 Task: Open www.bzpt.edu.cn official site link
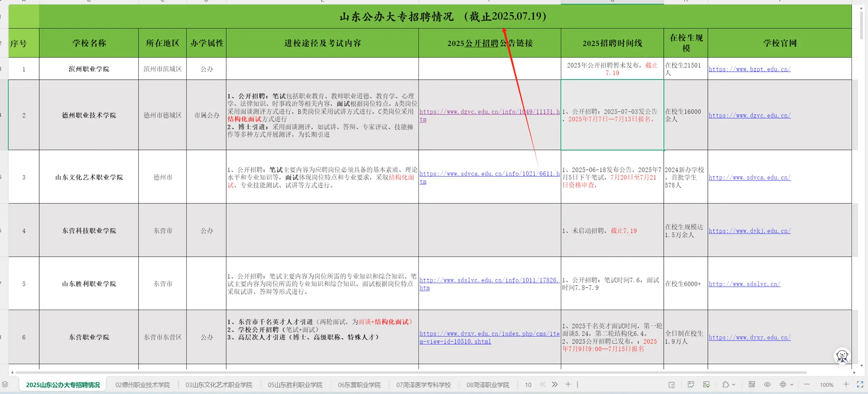coord(750,69)
